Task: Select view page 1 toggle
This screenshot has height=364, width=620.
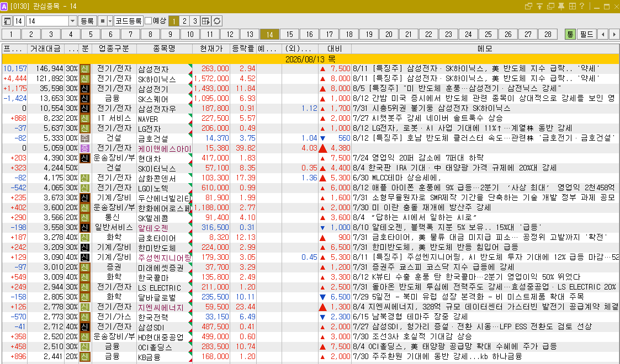Action: (x=173, y=21)
